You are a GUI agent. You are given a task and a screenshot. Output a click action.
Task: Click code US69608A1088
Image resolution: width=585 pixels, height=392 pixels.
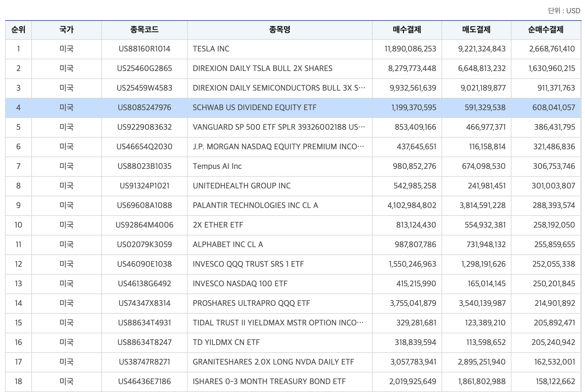pos(145,205)
